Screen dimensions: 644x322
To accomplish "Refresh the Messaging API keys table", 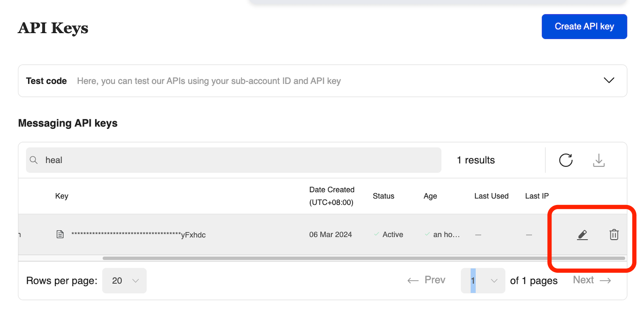I will coord(565,160).
